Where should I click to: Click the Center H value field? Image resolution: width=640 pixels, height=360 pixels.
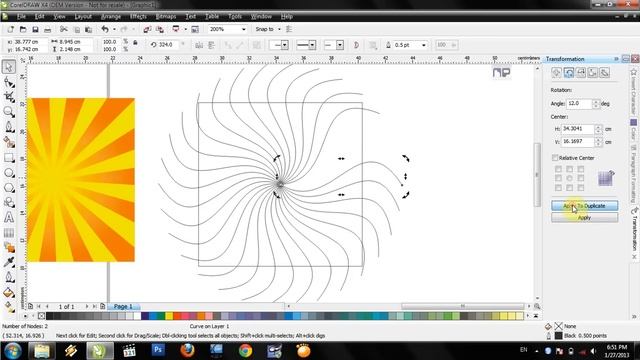pos(578,129)
